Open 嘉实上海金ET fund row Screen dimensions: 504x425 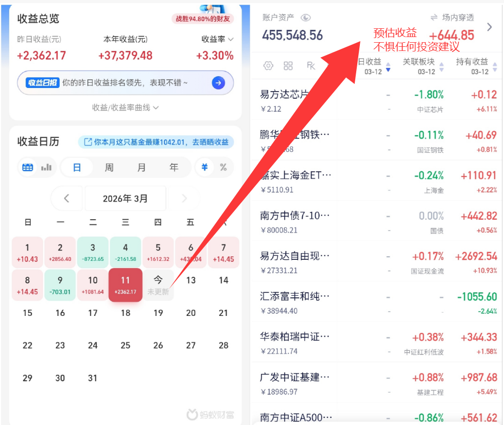click(x=377, y=182)
